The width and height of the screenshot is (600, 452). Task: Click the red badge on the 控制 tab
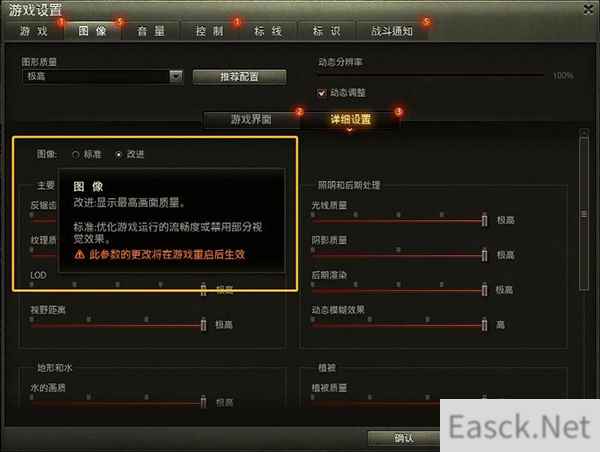237,22
